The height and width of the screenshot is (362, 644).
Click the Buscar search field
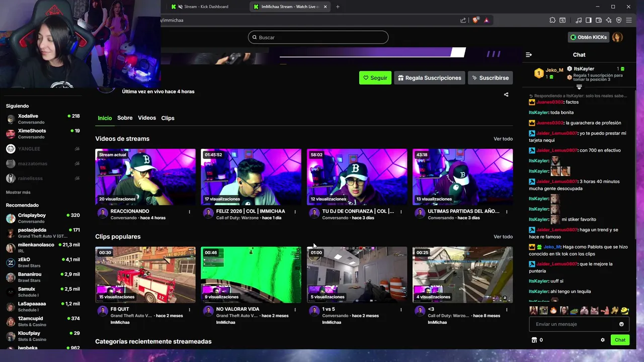click(318, 37)
